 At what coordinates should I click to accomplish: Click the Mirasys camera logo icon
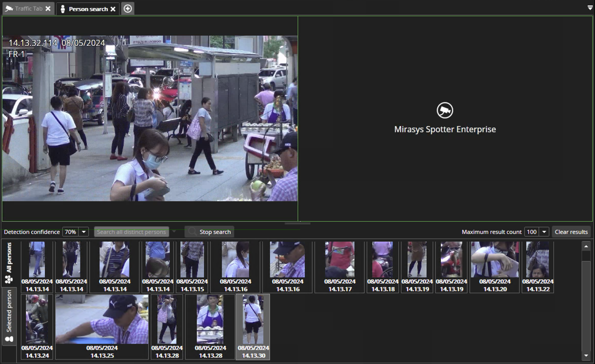tap(445, 110)
